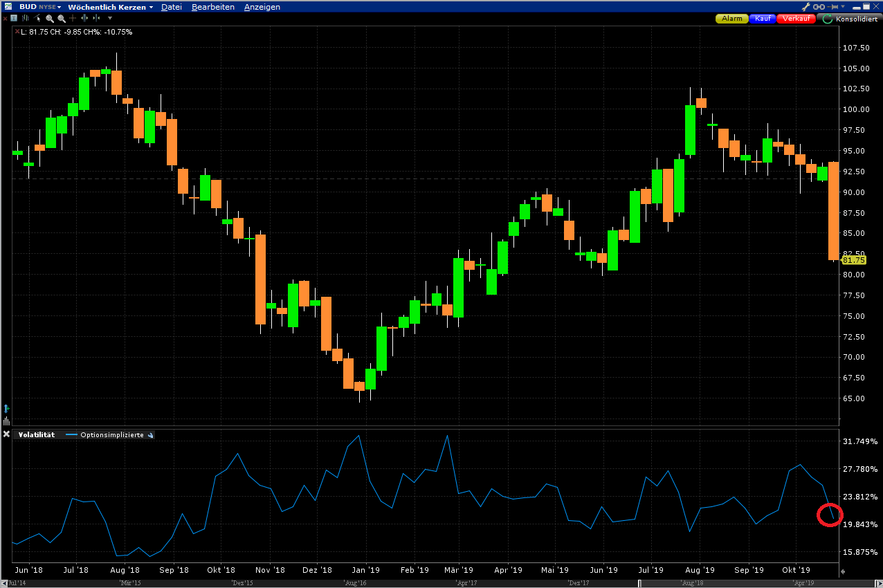This screenshot has height=588, width=883.
Task: Click the first magnifier zoom icon
Action: (x=50, y=18)
